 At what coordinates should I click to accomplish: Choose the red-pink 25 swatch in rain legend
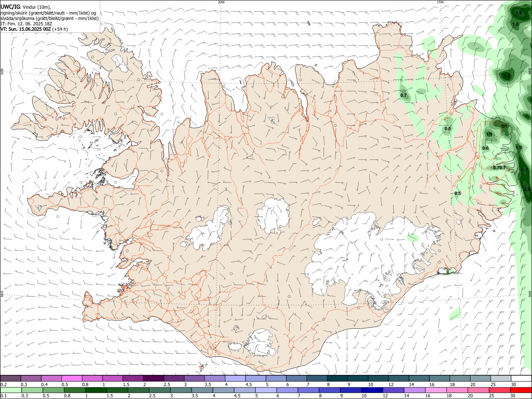pos(500,390)
